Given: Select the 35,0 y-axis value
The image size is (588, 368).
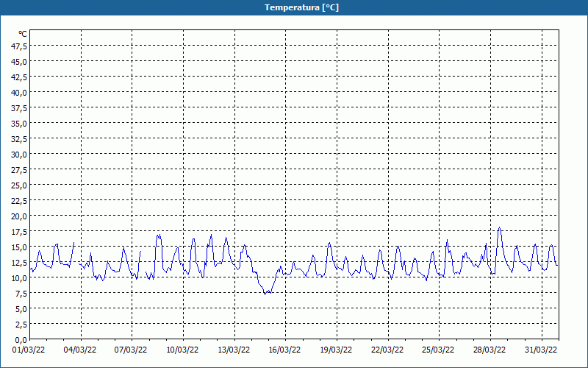Looking at the screenshot, I should [20, 123].
